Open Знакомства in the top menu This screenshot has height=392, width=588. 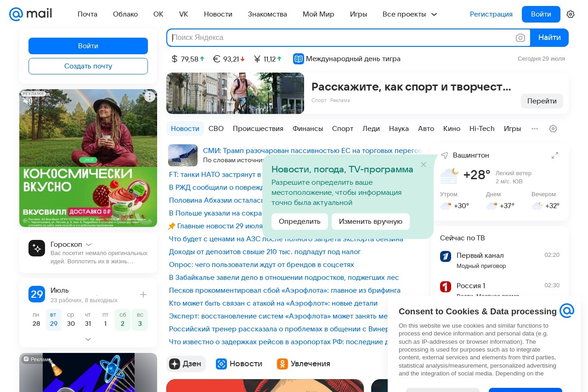pos(267,14)
